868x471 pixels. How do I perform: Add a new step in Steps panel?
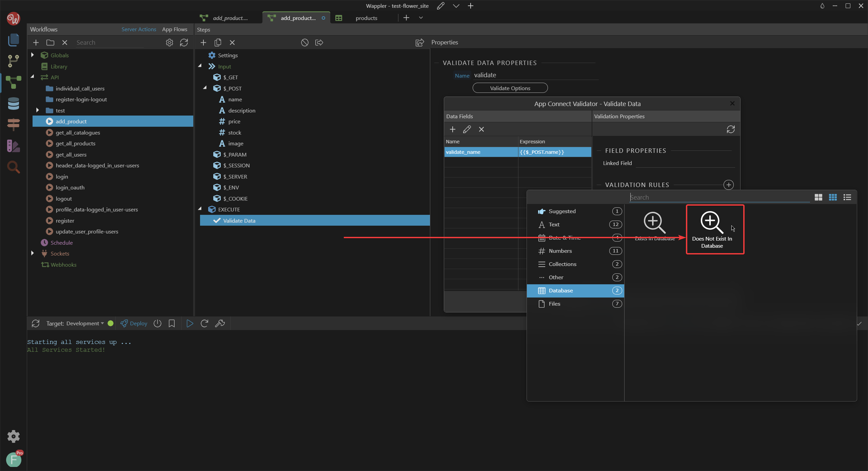[203, 42]
